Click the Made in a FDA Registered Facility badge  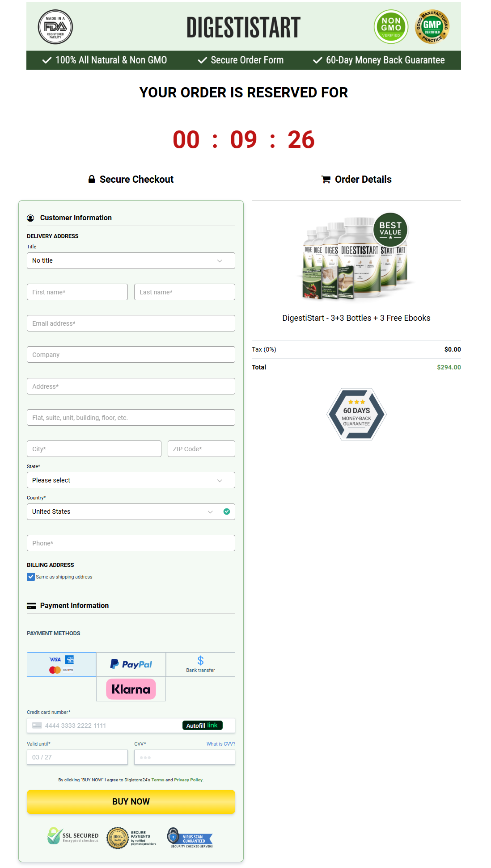(x=55, y=27)
